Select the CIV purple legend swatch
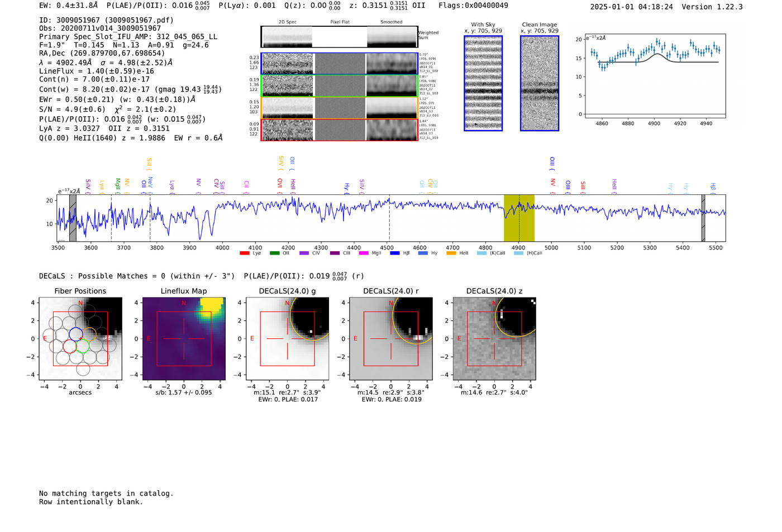782x532 pixels. pyautogui.click(x=304, y=253)
